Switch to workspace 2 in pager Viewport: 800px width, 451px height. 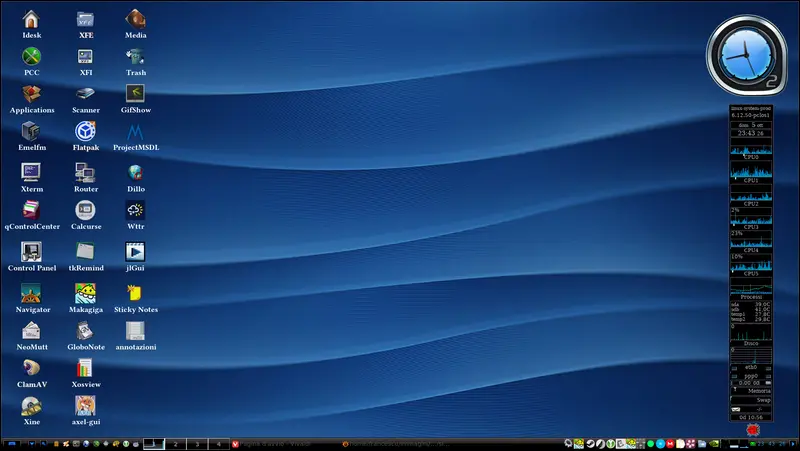click(x=176, y=444)
